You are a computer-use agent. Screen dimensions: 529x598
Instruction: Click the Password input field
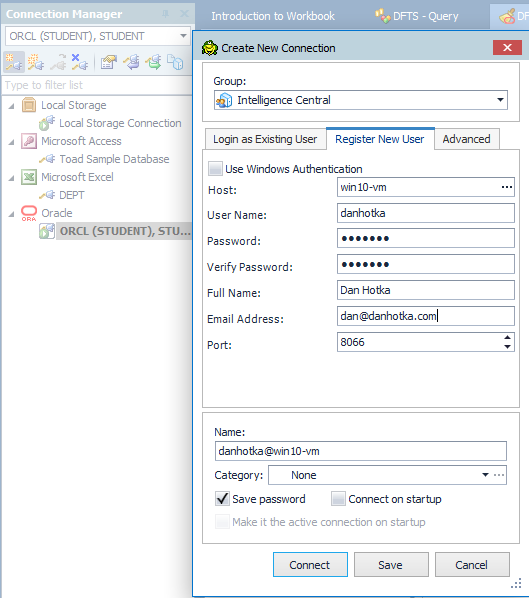point(426,238)
